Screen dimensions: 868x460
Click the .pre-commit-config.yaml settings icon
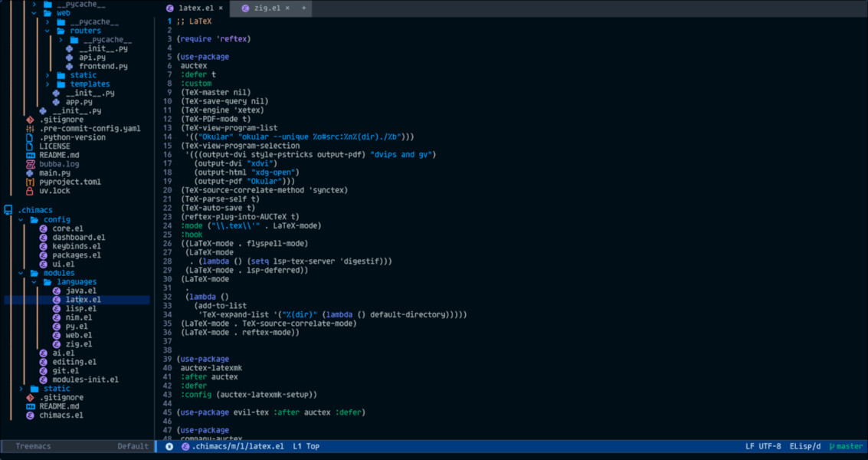[x=31, y=129]
